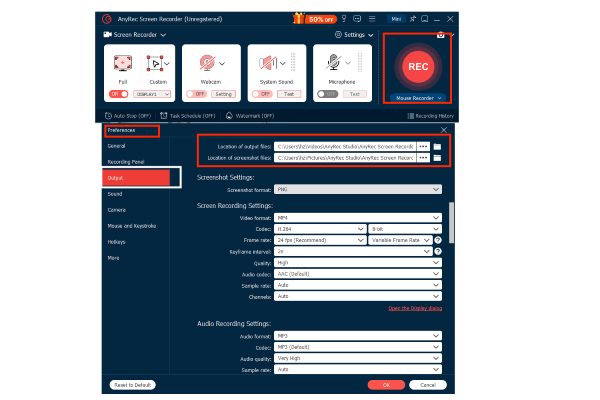600x400 pixels.
Task: Open the Quality High dropdown
Action: click(x=358, y=263)
